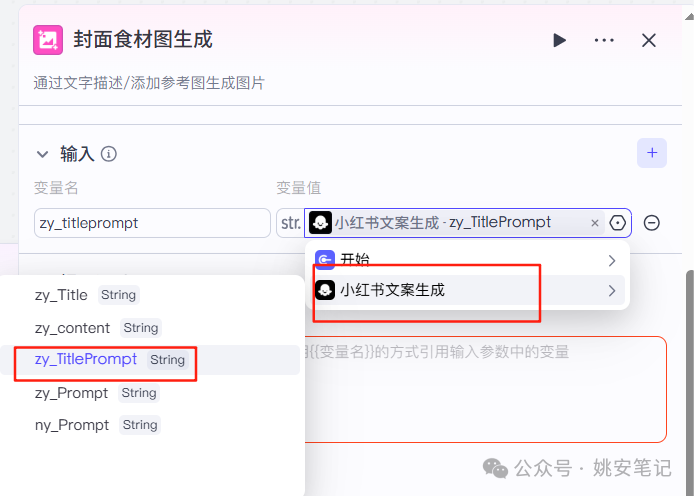Image resolution: width=694 pixels, height=496 pixels.
Task: Expand the 小红书文案生成 submenu arrow
Action: point(612,291)
